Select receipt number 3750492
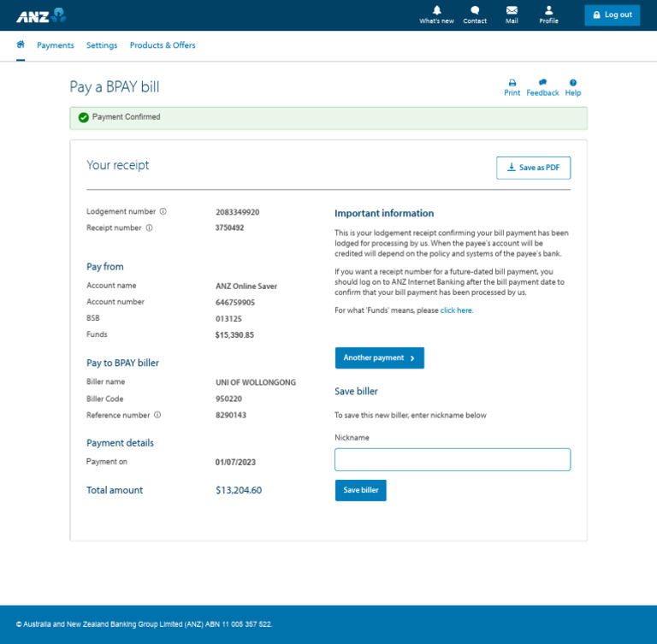This screenshot has height=644, width=657. (229, 228)
